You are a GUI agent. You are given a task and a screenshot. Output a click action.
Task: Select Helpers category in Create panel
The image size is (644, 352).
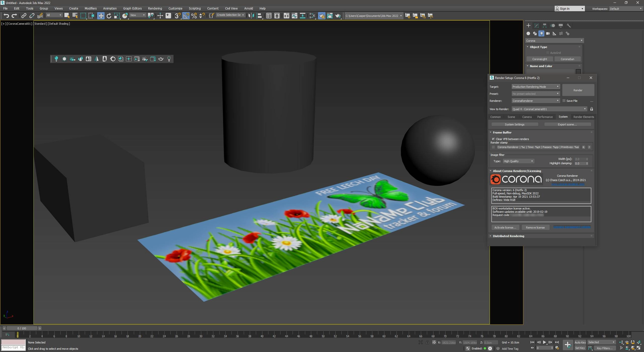click(554, 33)
